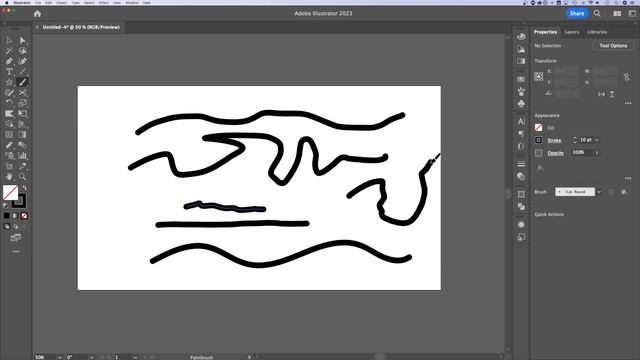Open the Stroke panel lines icon
The height and width of the screenshot is (360, 640).
tap(521, 164)
